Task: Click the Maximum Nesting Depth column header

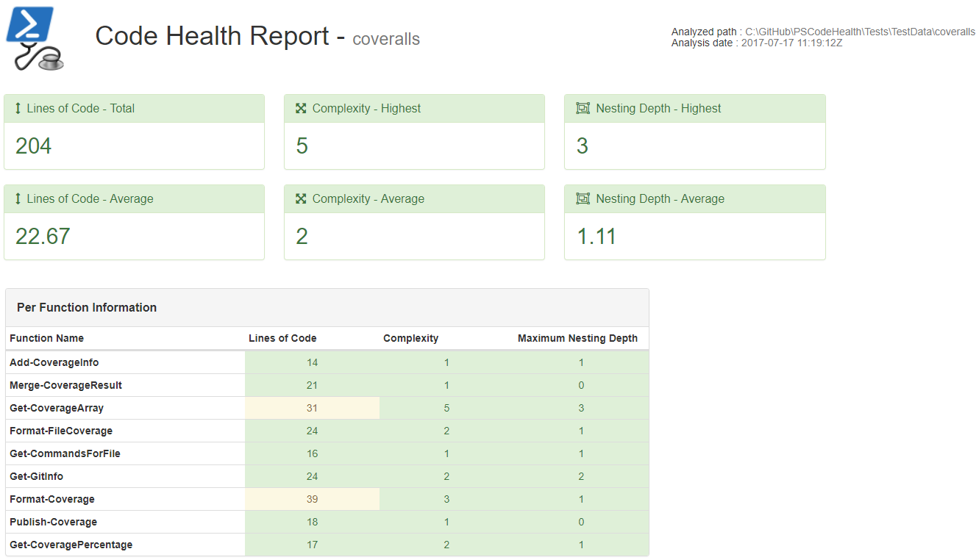Action: [577, 338]
